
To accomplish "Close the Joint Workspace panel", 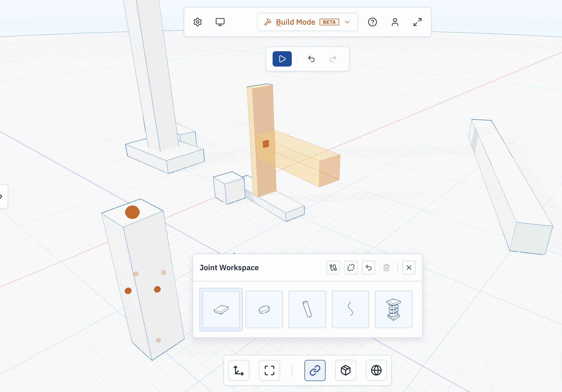I will coord(409,268).
